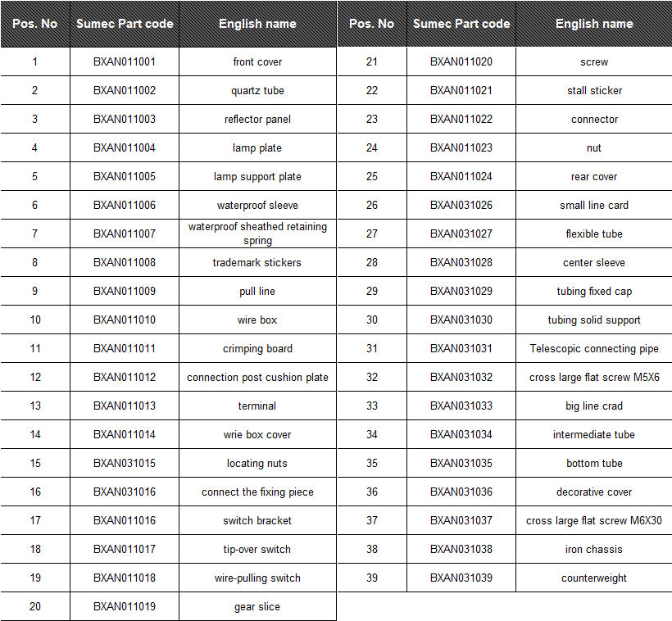Select the 'stall sticker' name cell
The height and width of the screenshot is (621, 672).
point(594,90)
